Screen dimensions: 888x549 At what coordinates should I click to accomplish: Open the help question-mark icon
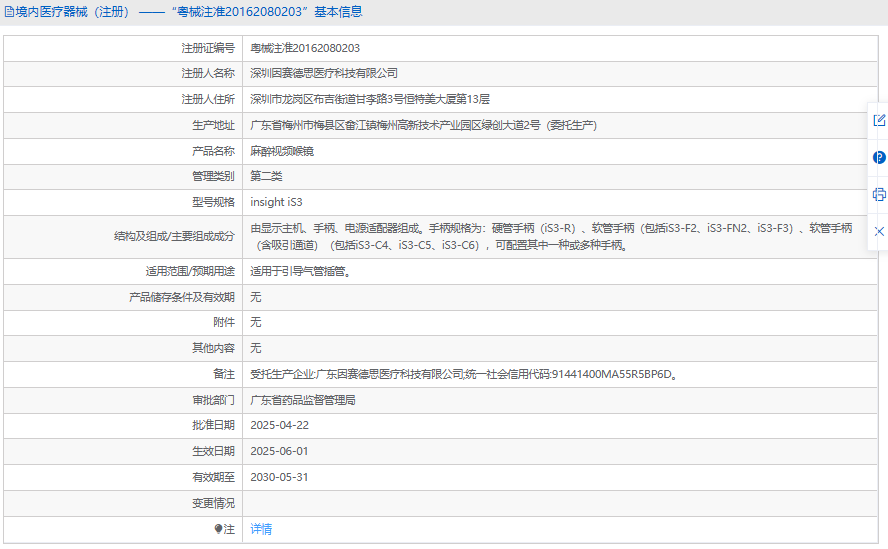(x=879, y=158)
